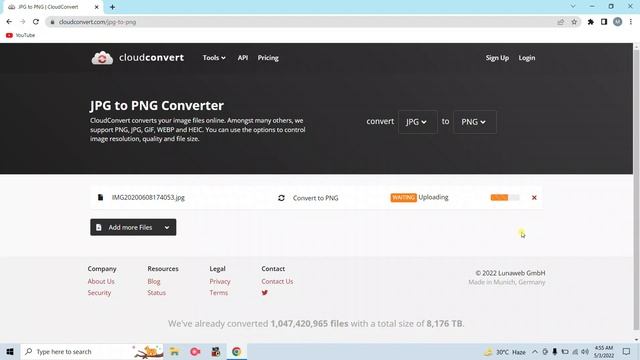Click Login in the header
The image size is (640, 360).
pyautogui.click(x=527, y=58)
